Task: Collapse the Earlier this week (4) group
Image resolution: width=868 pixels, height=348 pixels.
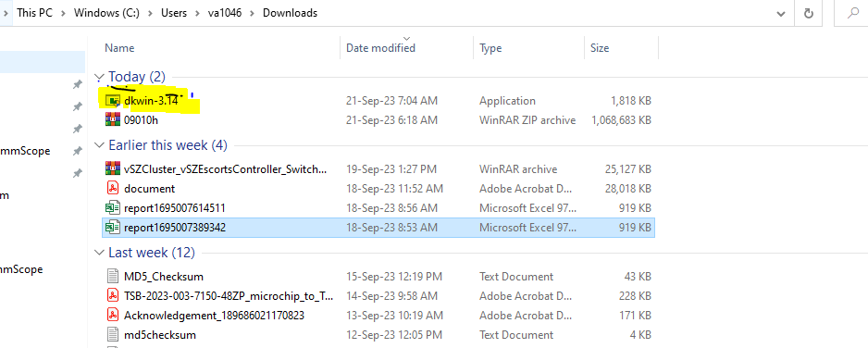Action: tap(99, 145)
